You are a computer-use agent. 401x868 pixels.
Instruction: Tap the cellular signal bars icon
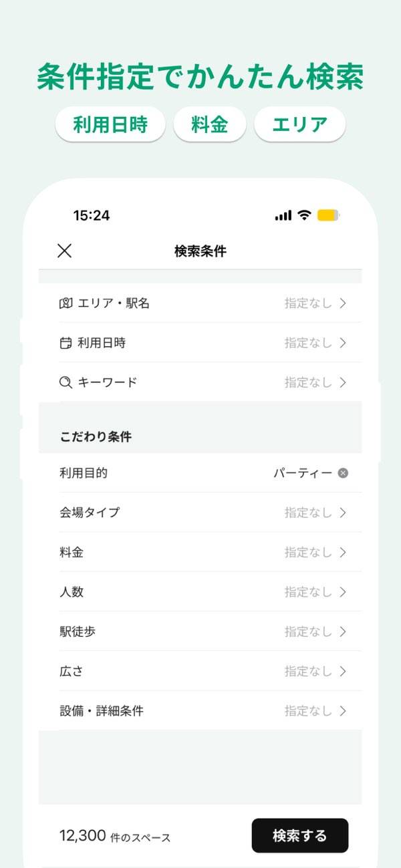283,215
